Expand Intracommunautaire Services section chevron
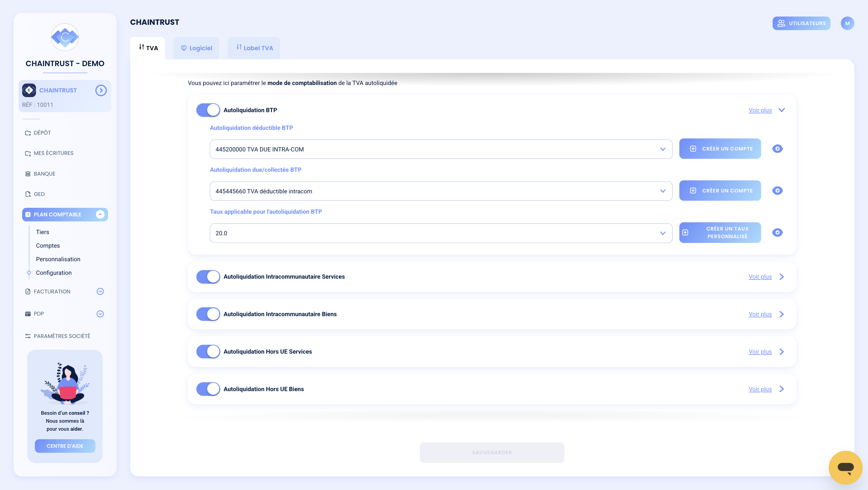Viewport: 868px width, 490px height. pyautogui.click(x=782, y=277)
